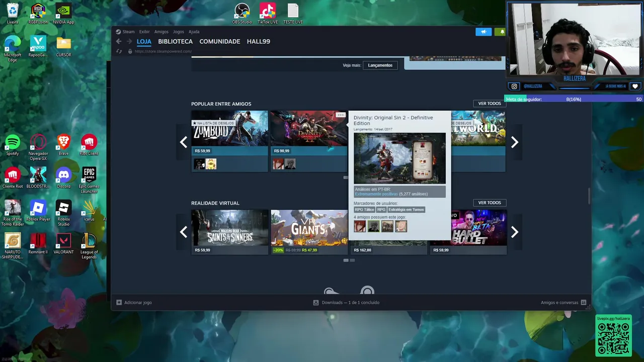Open the Lixeira recycle bin

[13, 14]
